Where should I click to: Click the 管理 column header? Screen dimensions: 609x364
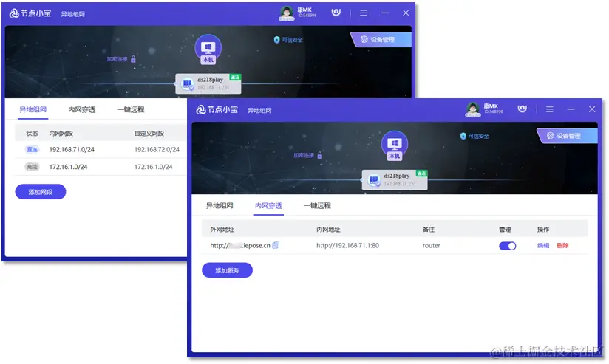505,230
